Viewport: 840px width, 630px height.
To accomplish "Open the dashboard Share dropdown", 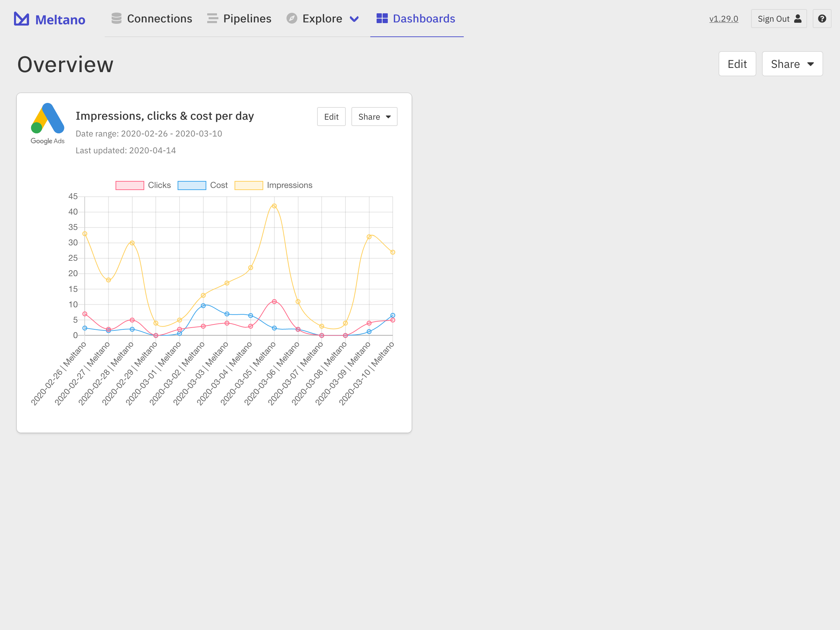I will pyautogui.click(x=792, y=64).
